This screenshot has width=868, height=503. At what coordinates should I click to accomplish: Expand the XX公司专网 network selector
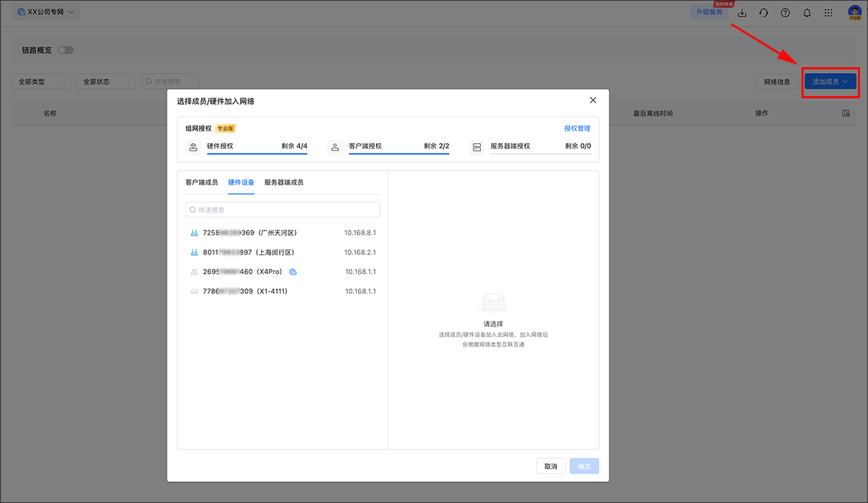tap(45, 12)
